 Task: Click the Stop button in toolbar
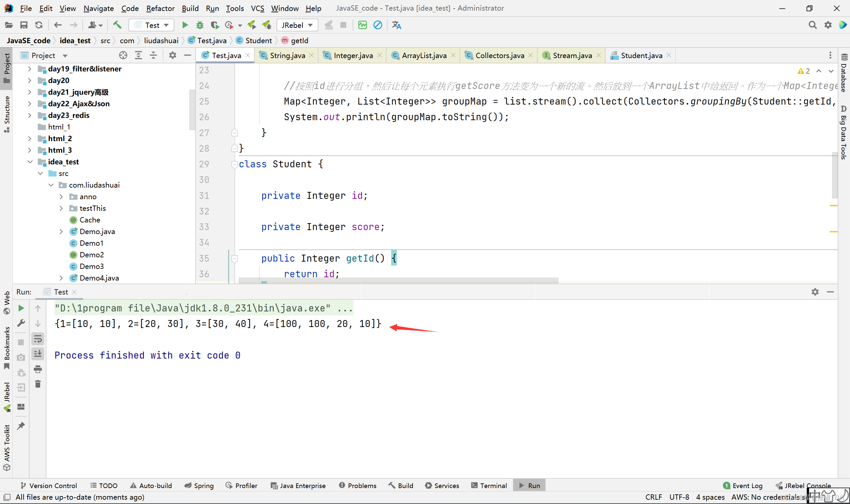(343, 25)
